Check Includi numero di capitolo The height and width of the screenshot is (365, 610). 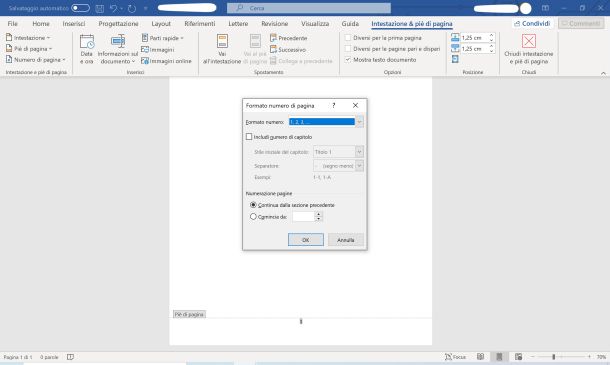tap(249, 137)
